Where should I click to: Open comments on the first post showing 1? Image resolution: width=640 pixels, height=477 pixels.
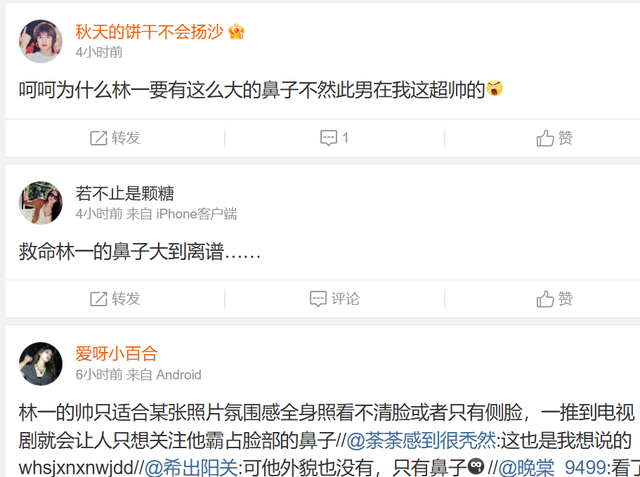pyautogui.click(x=334, y=138)
